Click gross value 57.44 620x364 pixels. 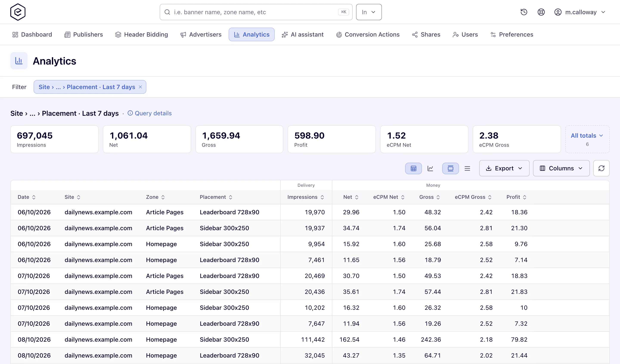(x=432, y=292)
